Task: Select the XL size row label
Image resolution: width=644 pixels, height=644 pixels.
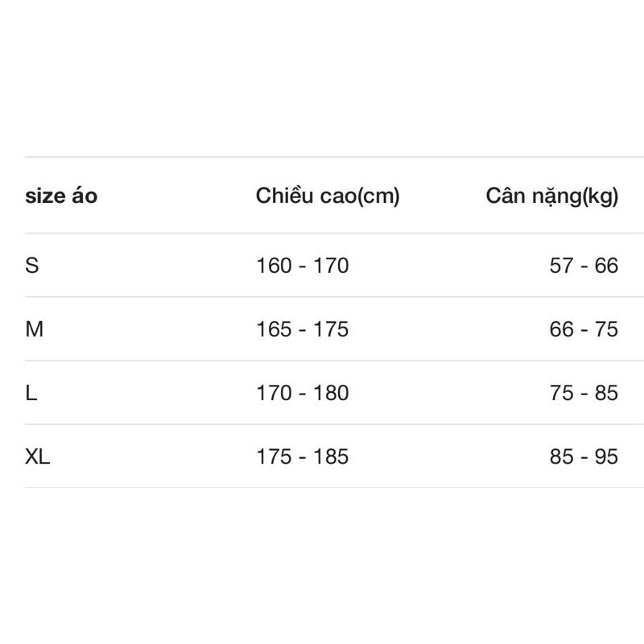Action: click(x=38, y=456)
